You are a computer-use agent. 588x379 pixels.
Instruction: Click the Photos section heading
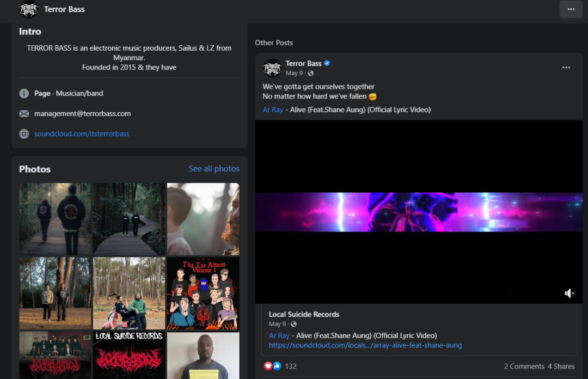(x=35, y=169)
